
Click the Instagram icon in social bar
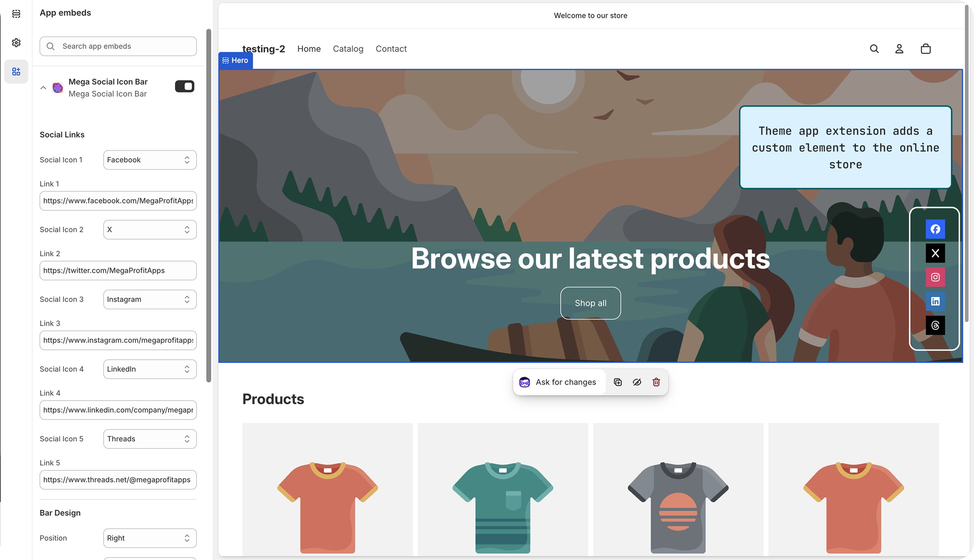point(935,277)
